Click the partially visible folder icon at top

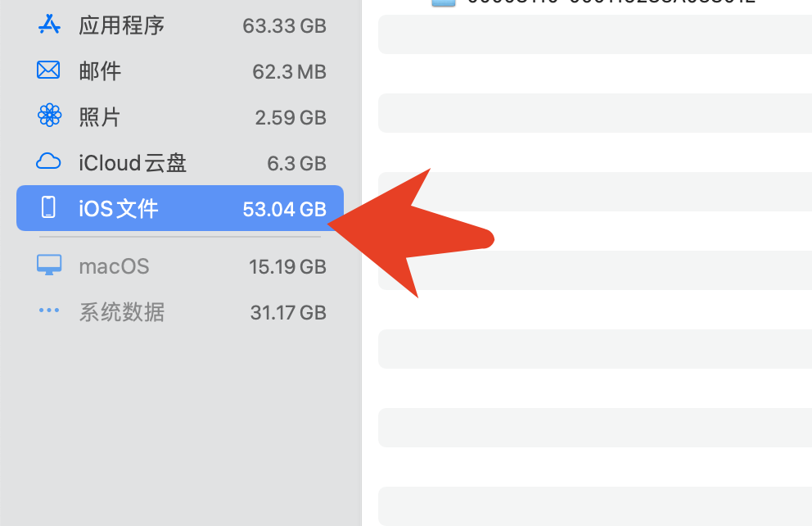[x=443, y=2]
